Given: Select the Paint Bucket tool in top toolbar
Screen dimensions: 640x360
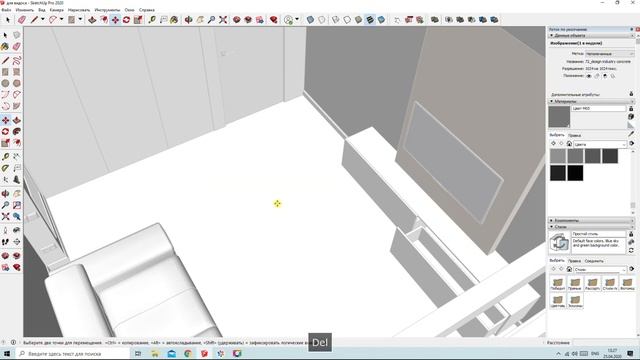Looking at the screenshot, I should click(174, 20).
